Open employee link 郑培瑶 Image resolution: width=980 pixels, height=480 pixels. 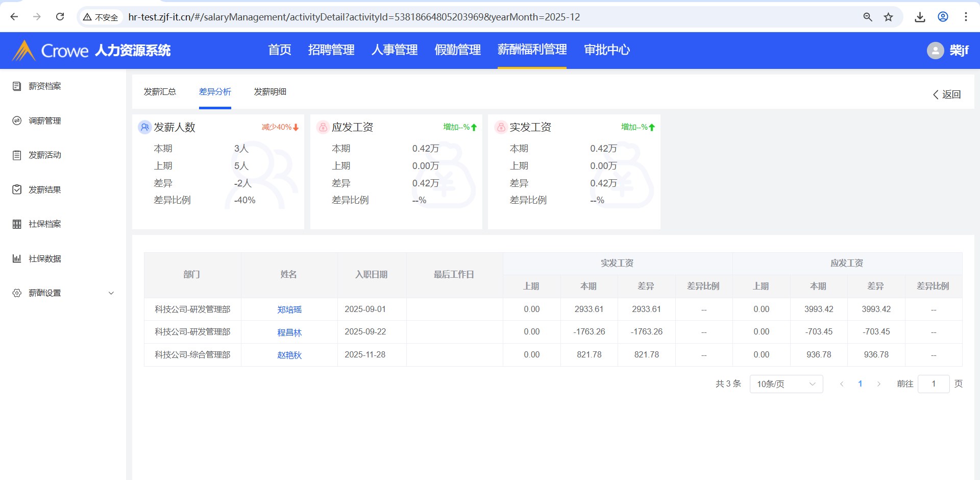click(289, 309)
